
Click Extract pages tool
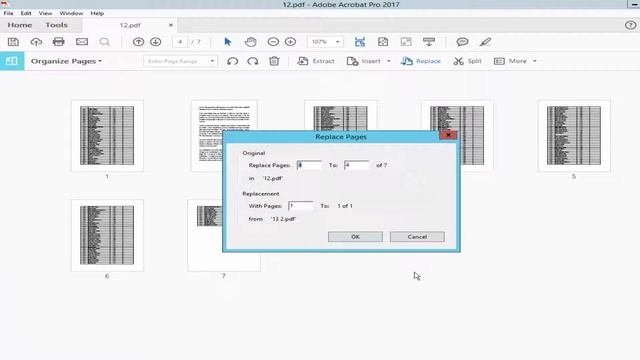(x=316, y=61)
